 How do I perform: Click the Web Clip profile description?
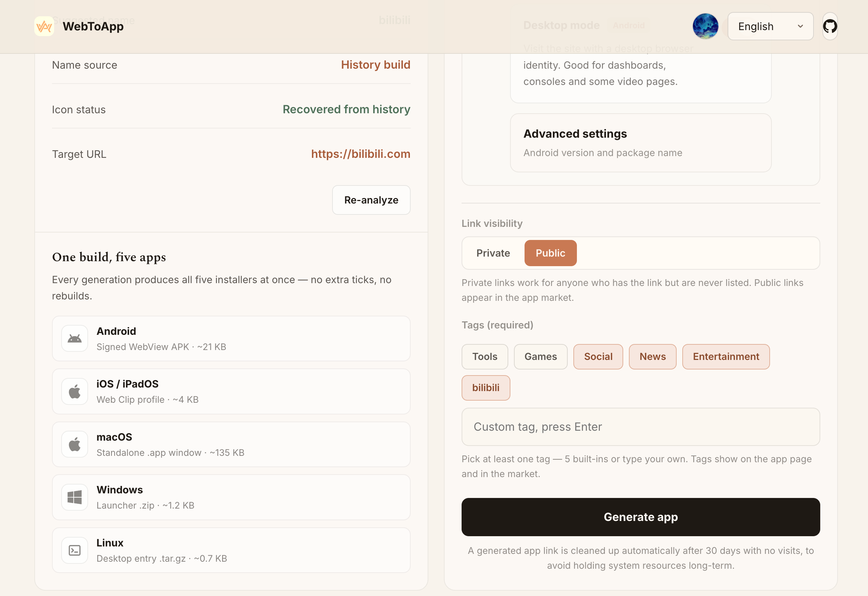click(147, 400)
